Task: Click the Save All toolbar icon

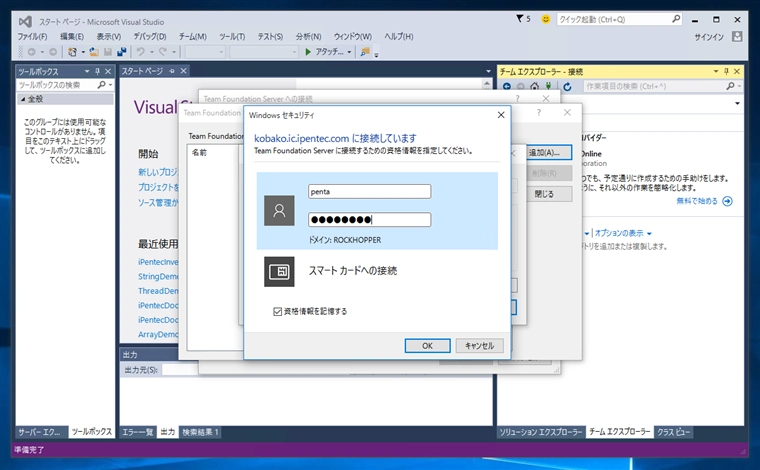Action: pyautogui.click(x=122, y=52)
